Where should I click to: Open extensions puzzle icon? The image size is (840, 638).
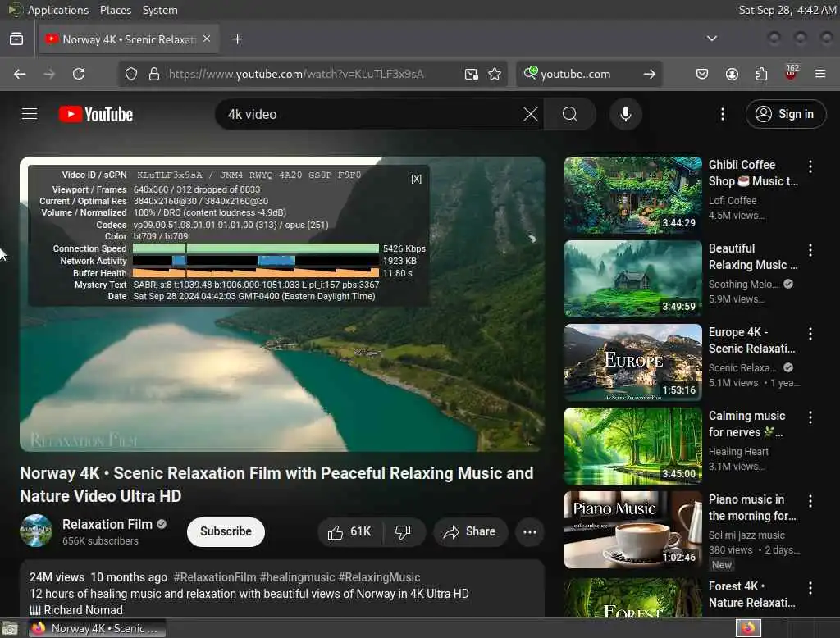click(x=761, y=74)
